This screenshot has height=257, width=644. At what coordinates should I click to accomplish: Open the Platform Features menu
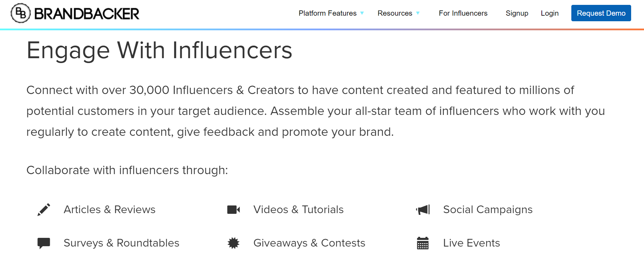coord(327,13)
